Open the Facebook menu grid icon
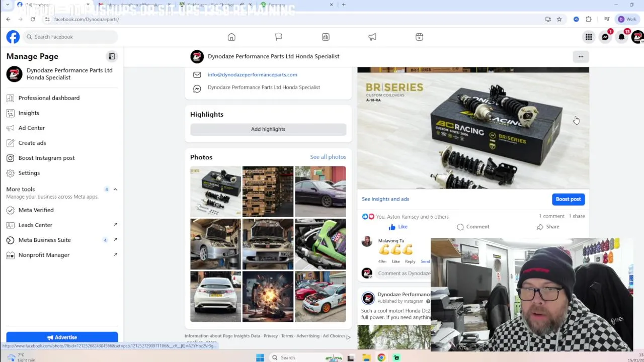This screenshot has height=362, width=644. 589,37
